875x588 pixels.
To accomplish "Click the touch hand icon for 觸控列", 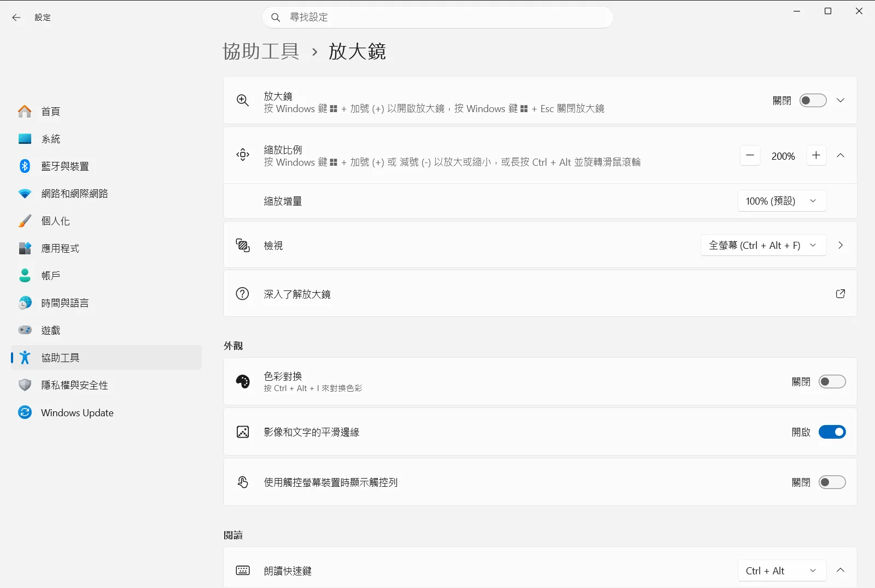I will tap(243, 482).
